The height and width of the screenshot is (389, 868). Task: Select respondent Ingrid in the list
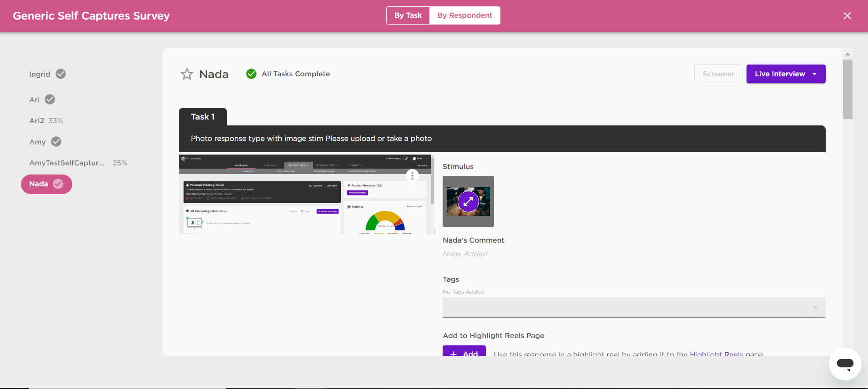pos(40,74)
